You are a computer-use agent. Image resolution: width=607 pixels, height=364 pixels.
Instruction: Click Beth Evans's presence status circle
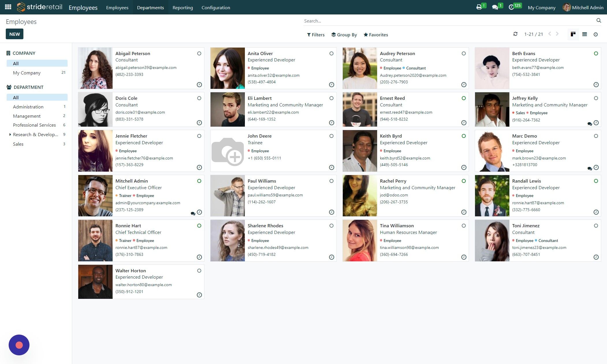click(x=596, y=53)
